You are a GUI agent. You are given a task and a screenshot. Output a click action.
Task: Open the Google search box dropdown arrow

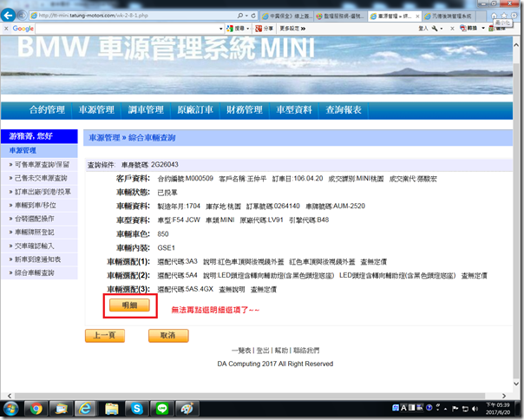(220, 29)
